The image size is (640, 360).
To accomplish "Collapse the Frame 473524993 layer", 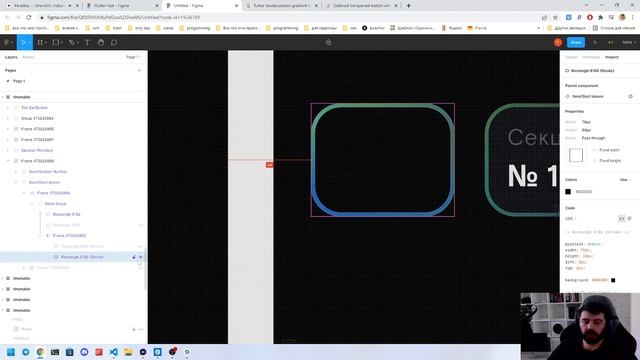I will [40, 236].
